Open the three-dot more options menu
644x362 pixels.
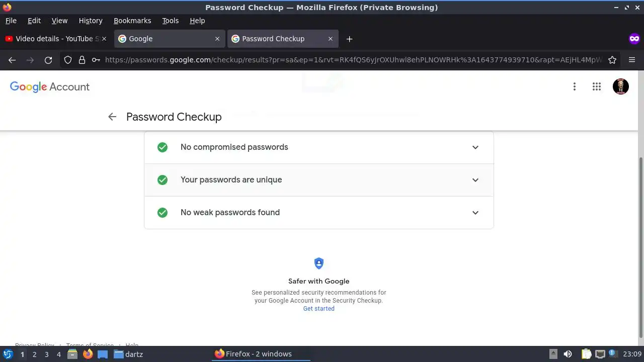point(574,86)
